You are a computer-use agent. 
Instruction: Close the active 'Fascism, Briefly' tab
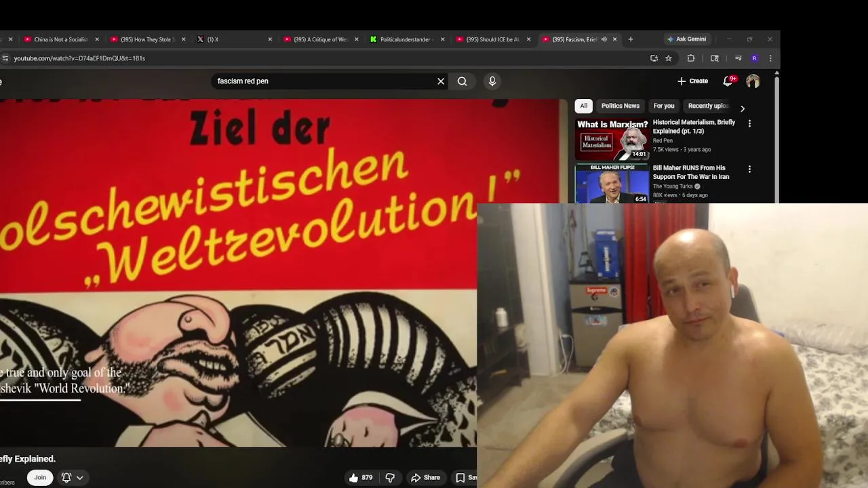(x=615, y=39)
